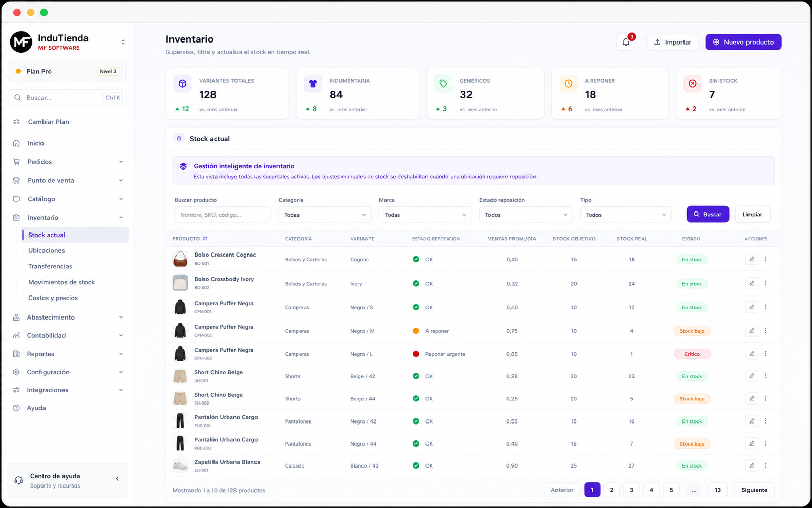Viewport: 812px width, 508px height.
Task: Click Nuevo producto button
Action: pos(743,42)
